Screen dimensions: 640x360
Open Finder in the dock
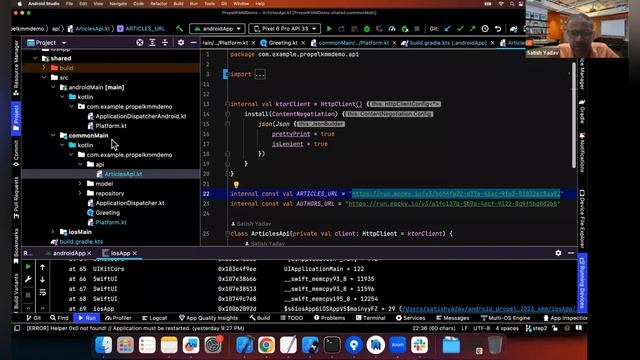104,345
